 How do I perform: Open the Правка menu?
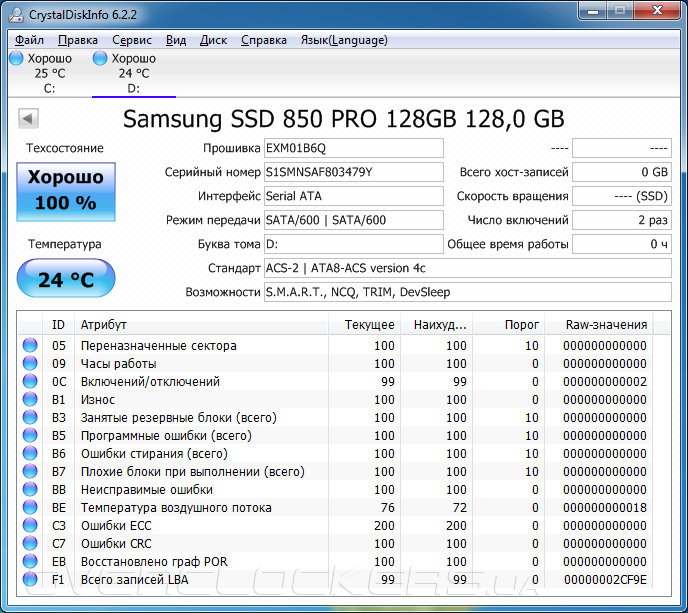pos(78,40)
